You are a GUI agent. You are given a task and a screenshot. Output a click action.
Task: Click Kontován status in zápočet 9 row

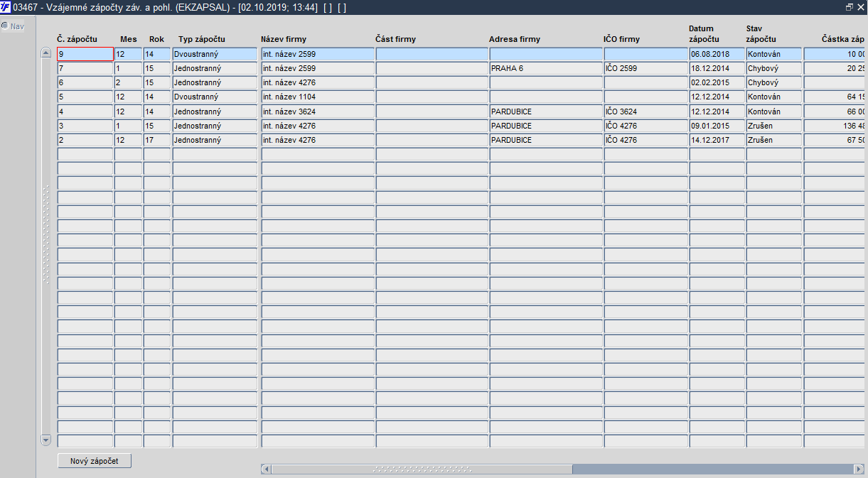pyautogui.click(x=774, y=54)
